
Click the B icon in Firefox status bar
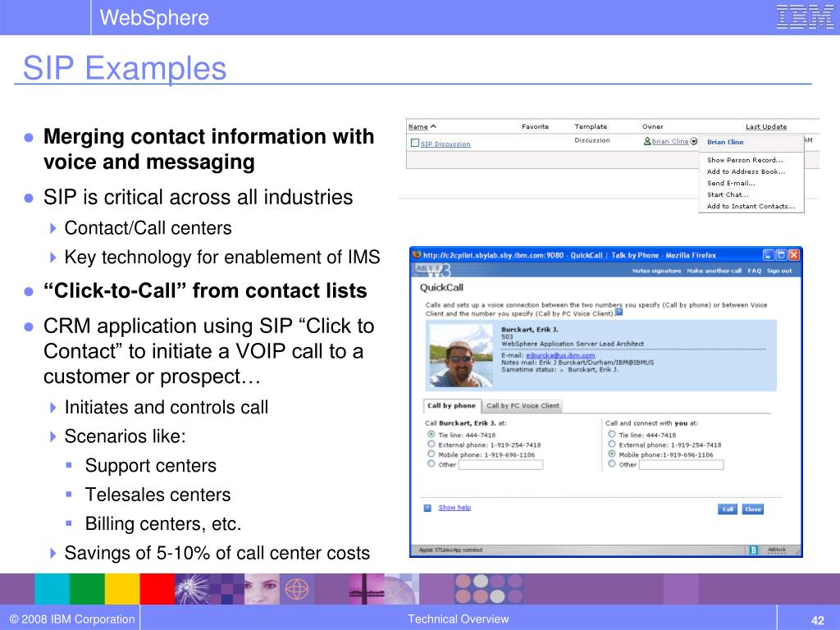(x=754, y=550)
